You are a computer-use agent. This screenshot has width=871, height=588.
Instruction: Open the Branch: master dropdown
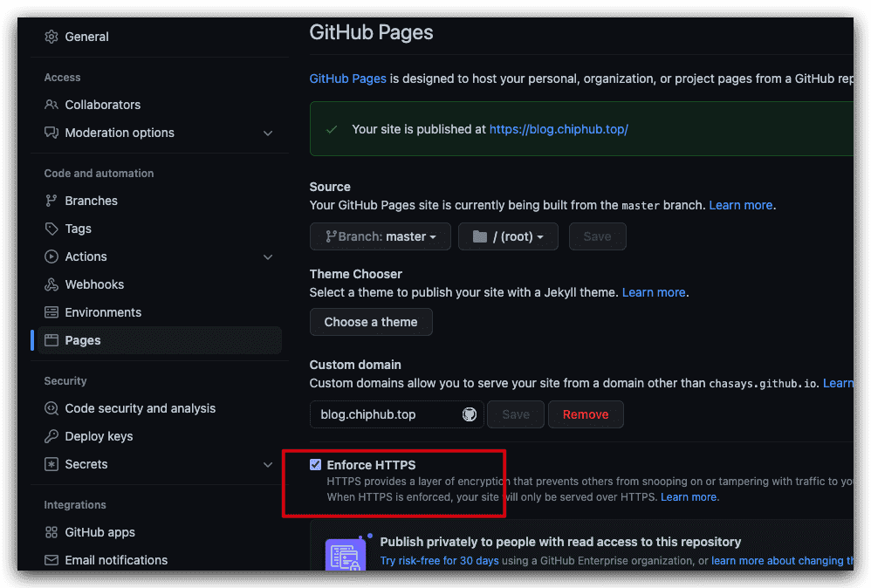coord(381,236)
